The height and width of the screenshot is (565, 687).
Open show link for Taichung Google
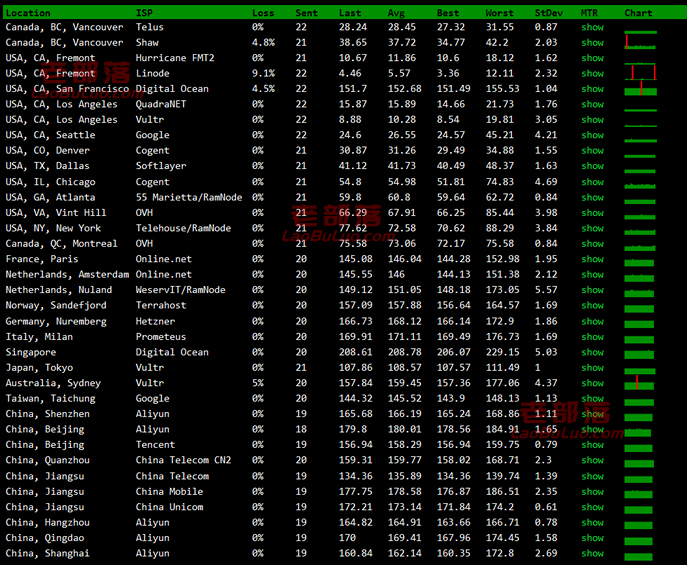point(592,398)
